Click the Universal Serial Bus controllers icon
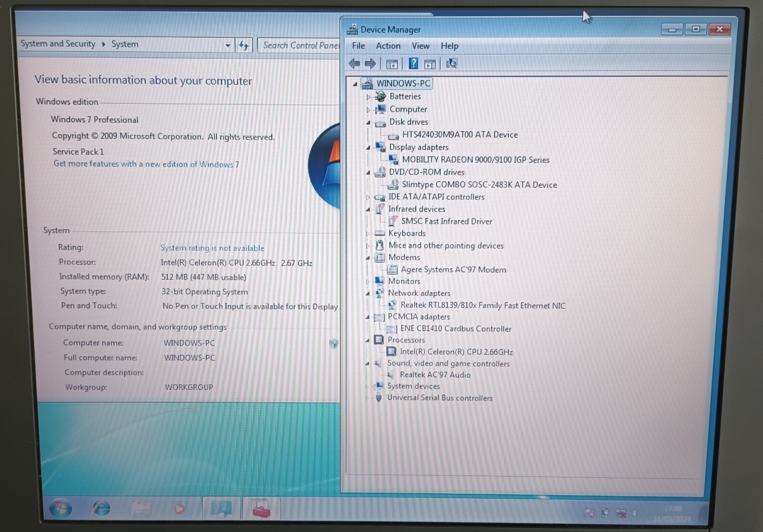763x532 pixels. click(x=379, y=398)
